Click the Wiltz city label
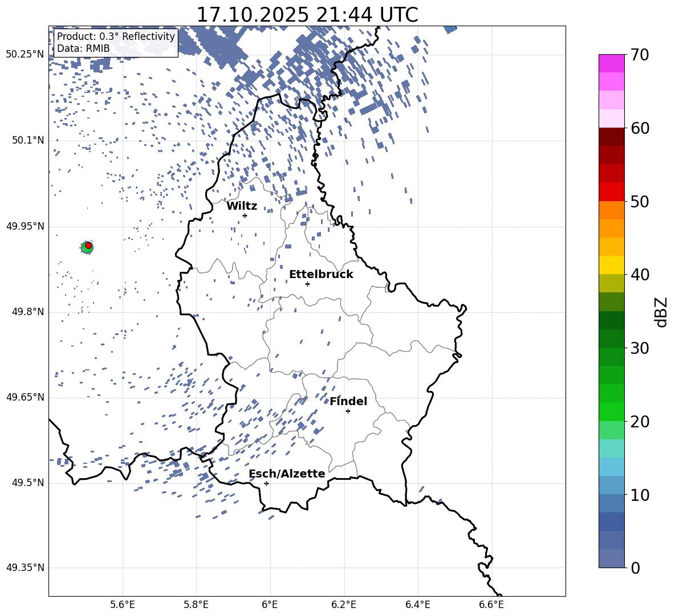Image resolution: width=675 pixels, height=616 pixels. point(242,206)
